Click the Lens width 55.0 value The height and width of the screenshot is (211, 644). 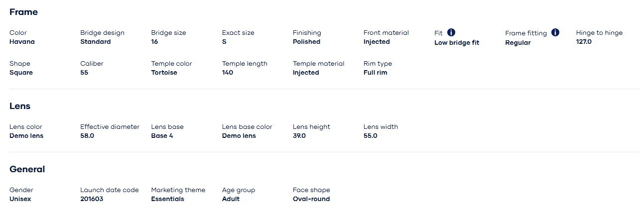370,136
